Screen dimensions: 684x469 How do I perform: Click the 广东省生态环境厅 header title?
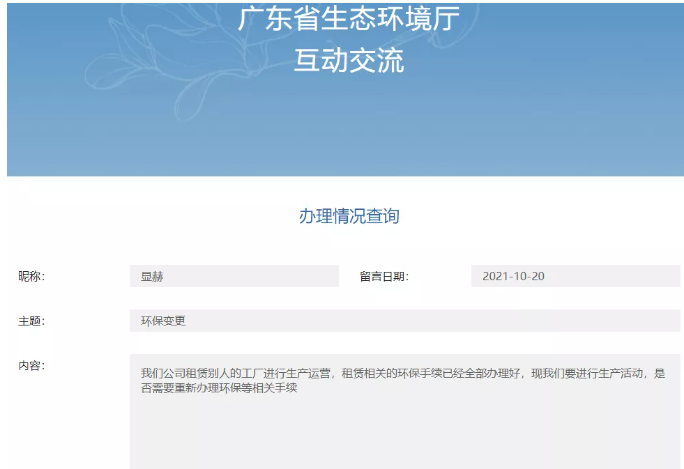tap(348, 19)
